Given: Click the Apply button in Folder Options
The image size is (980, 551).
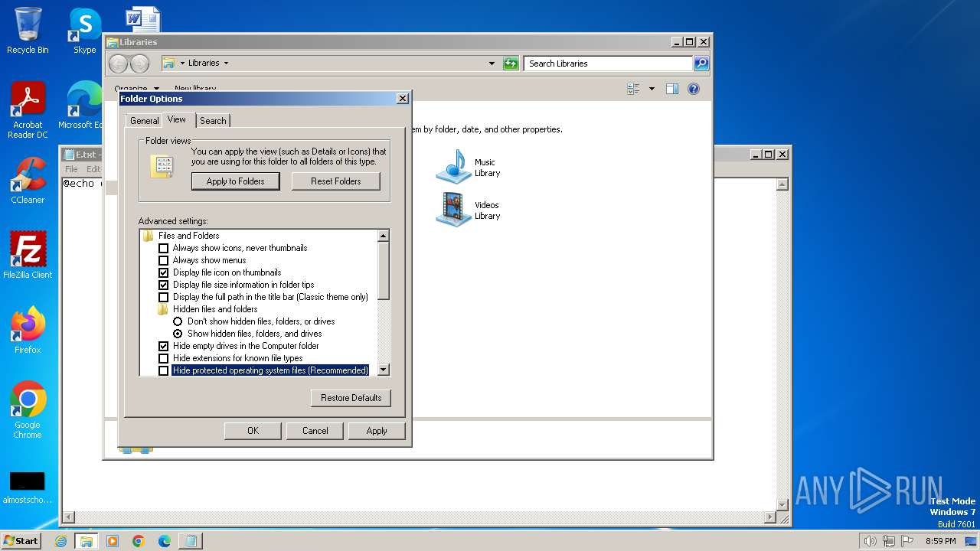Looking at the screenshot, I should coord(377,431).
